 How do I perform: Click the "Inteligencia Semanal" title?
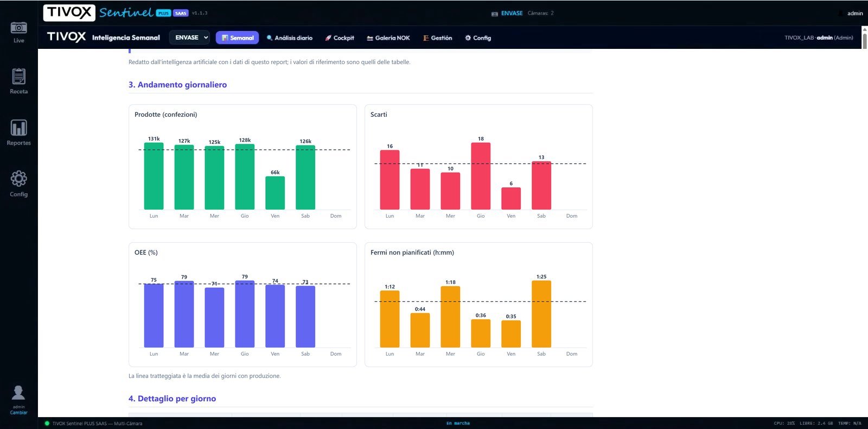126,37
